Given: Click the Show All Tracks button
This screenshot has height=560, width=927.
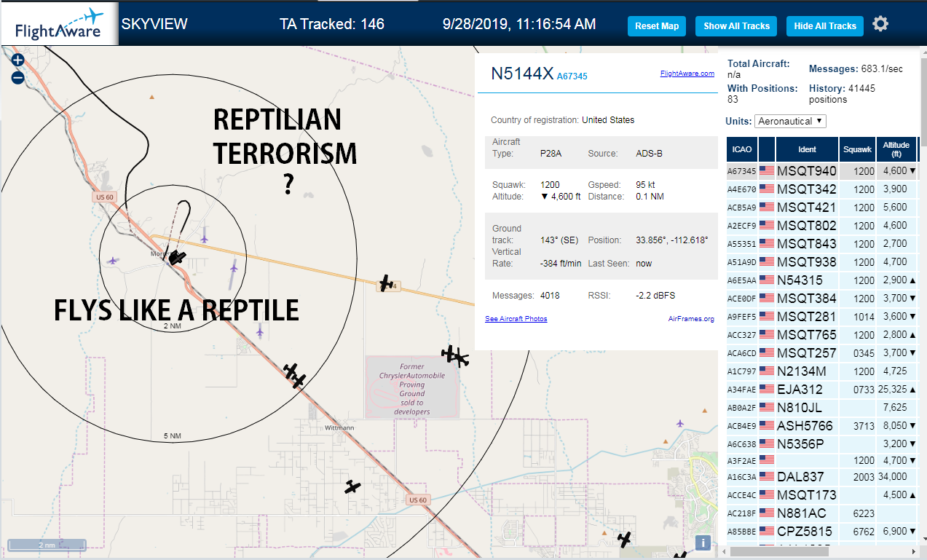Looking at the screenshot, I should (736, 26).
